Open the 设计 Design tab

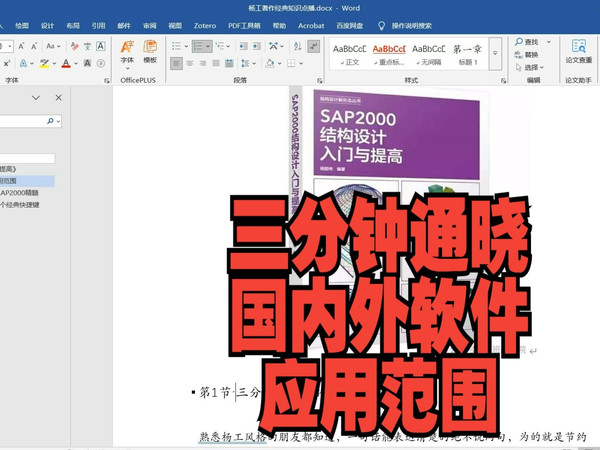47,26
